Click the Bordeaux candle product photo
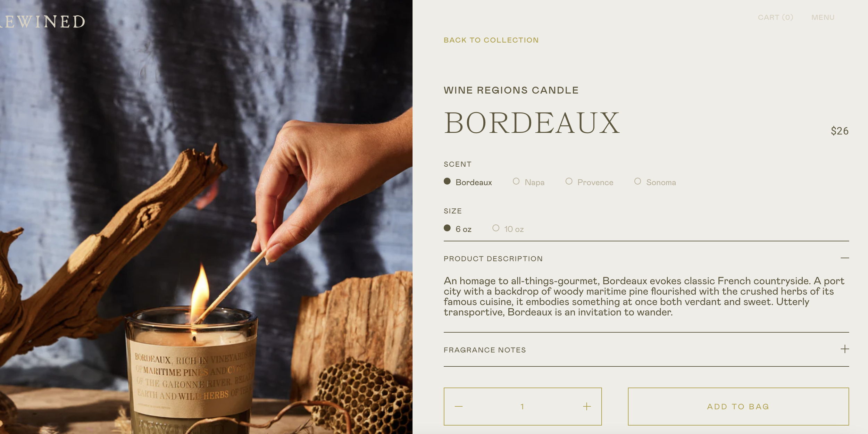This screenshot has width=868, height=434. 206,217
